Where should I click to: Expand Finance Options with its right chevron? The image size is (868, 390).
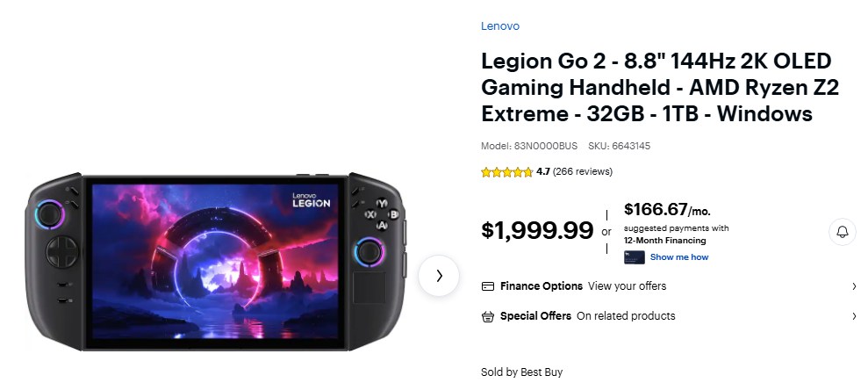[854, 286]
